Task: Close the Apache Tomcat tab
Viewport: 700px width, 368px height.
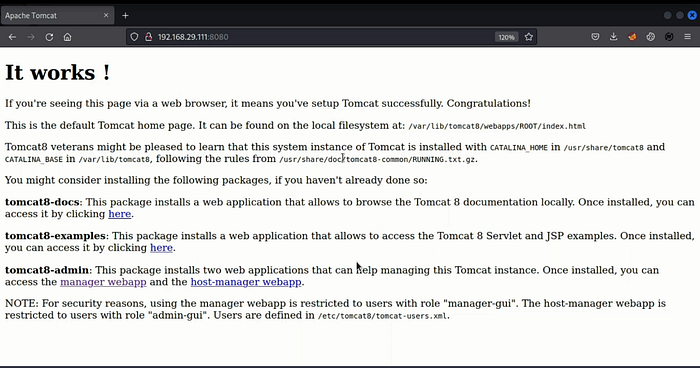Action: [x=106, y=15]
